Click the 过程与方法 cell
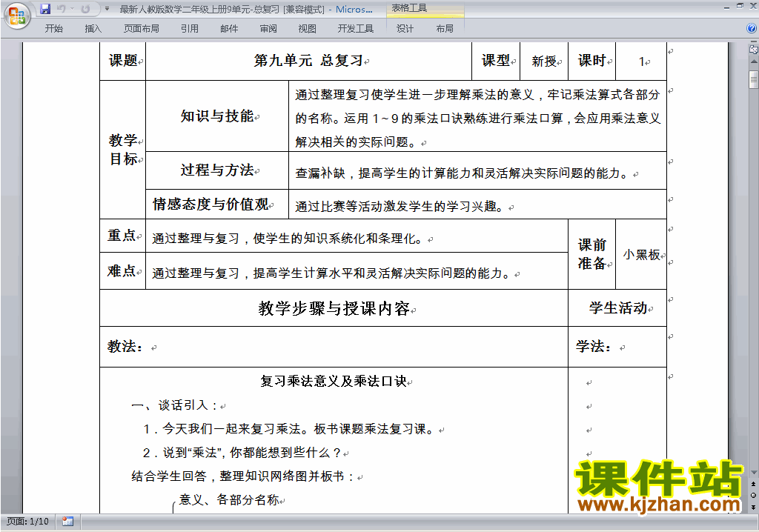 coord(217,170)
